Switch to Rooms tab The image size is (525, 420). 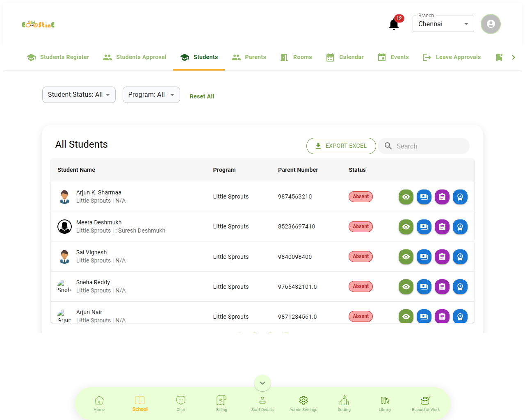(296, 57)
